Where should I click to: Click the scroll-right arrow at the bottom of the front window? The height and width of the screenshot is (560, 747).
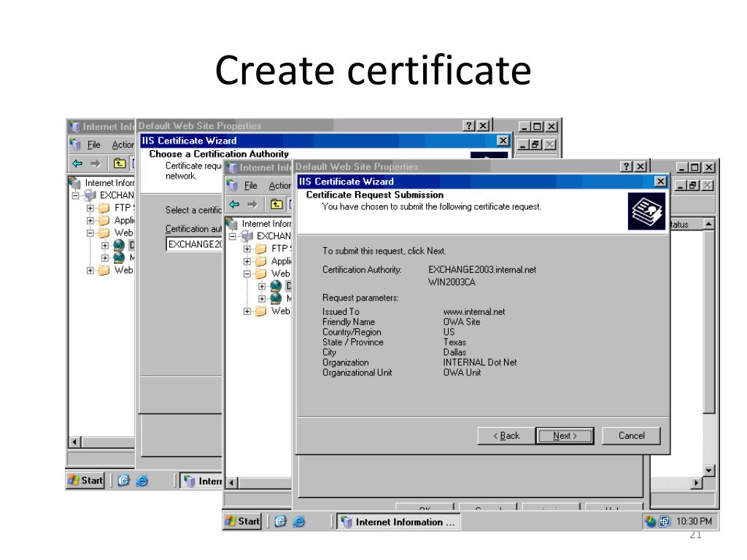click(x=696, y=483)
